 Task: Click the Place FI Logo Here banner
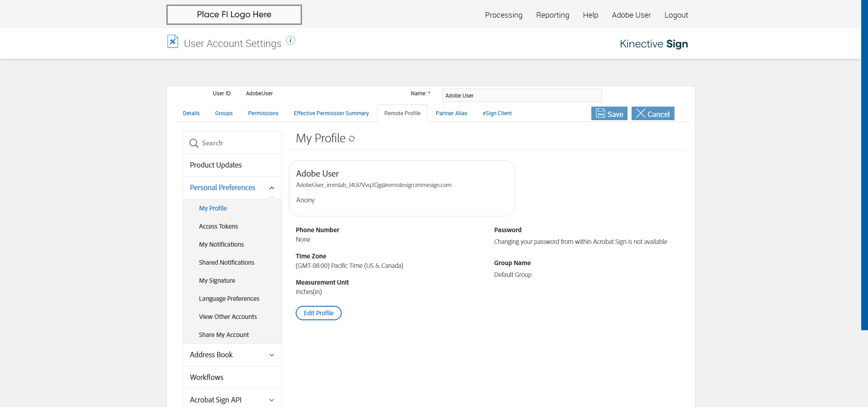coord(234,14)
